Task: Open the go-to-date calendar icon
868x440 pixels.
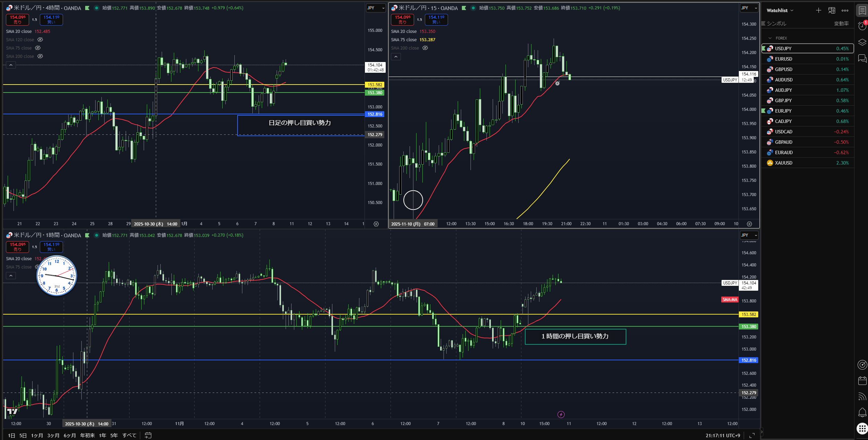Action: tap(148, 435)
